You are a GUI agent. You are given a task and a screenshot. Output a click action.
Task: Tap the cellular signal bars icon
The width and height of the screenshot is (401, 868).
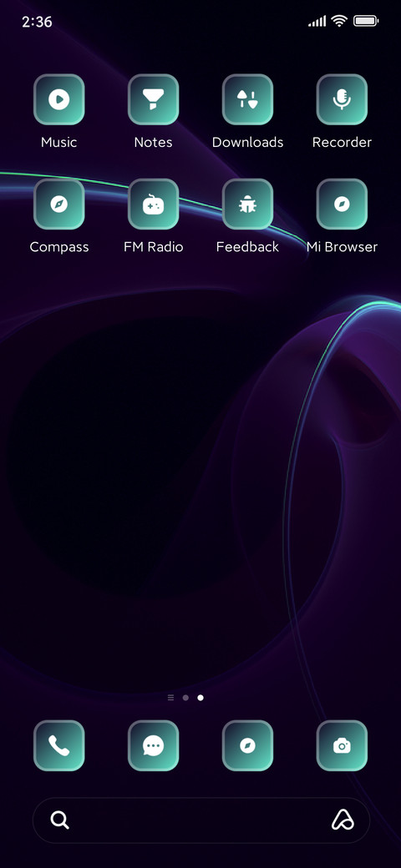317,22
